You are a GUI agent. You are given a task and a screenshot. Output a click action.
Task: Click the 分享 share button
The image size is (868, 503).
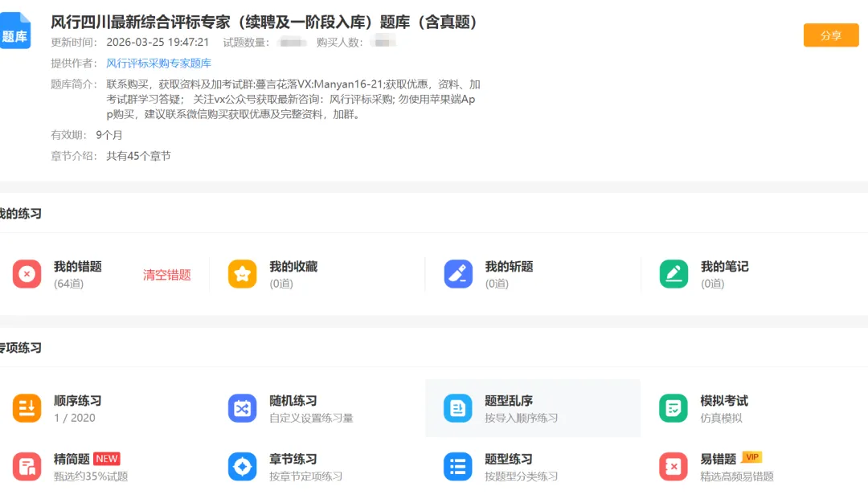point(831,35)
